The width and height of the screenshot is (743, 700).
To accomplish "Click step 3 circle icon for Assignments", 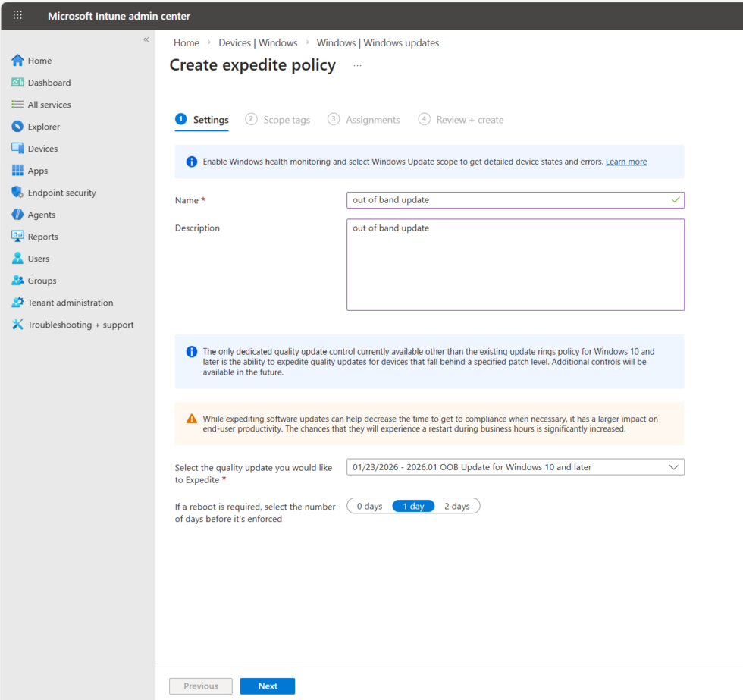I will click(334, 119).
